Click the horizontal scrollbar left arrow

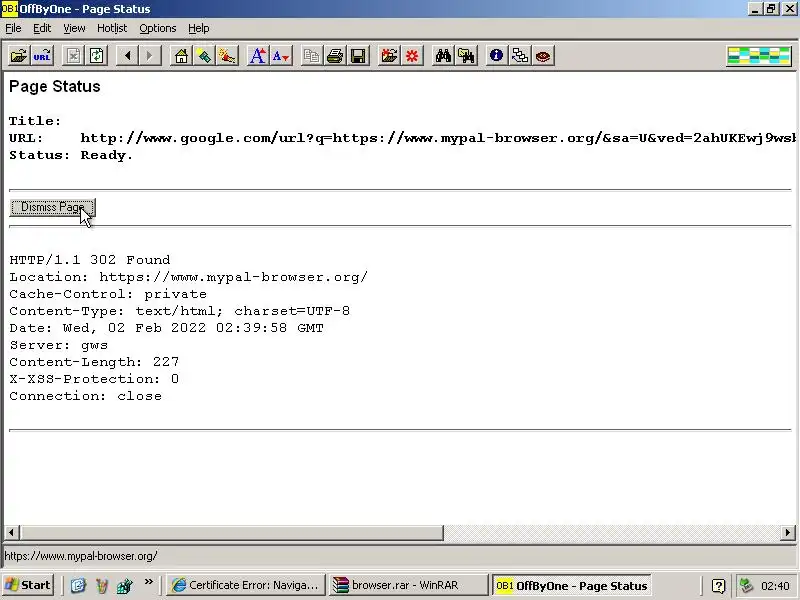11,533
